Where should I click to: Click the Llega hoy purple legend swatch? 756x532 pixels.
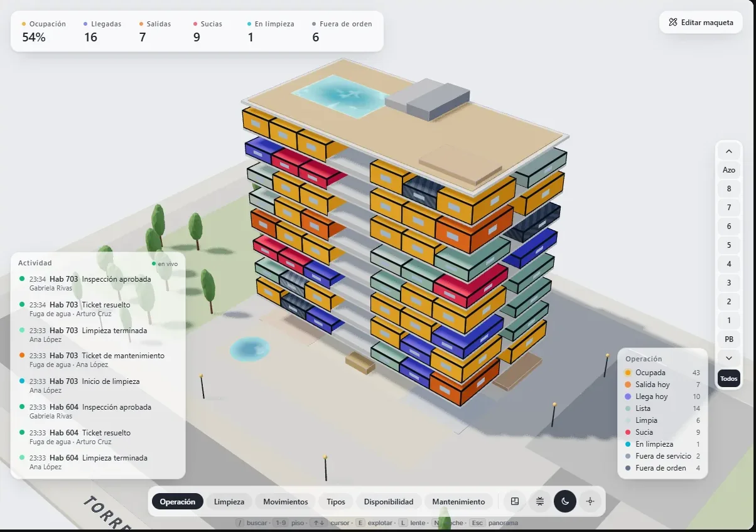click(x=628, y=396)
